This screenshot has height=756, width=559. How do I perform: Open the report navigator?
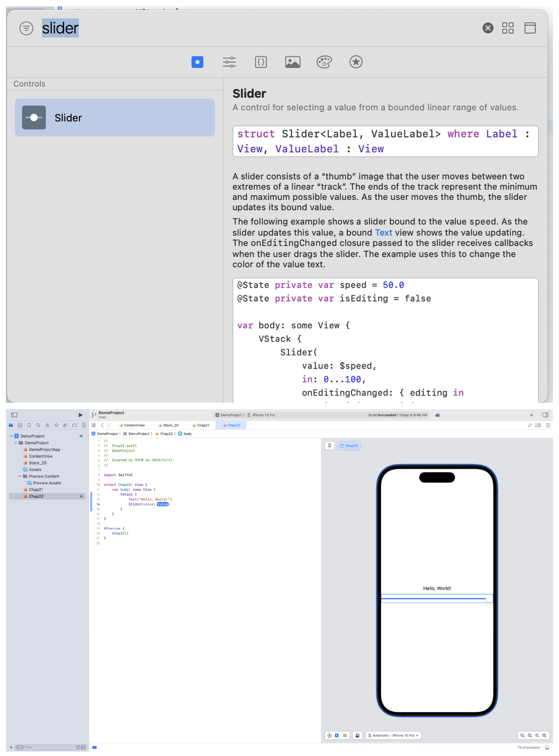[84, 425]
